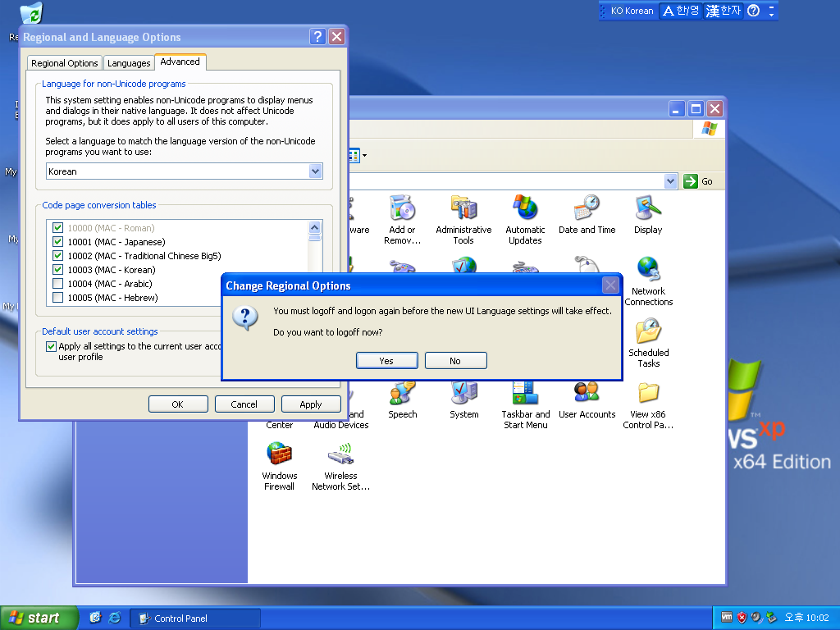Screen dimensions: 840x630
Task: Click Cancel in Regional and Language Options
Action: 244,404
